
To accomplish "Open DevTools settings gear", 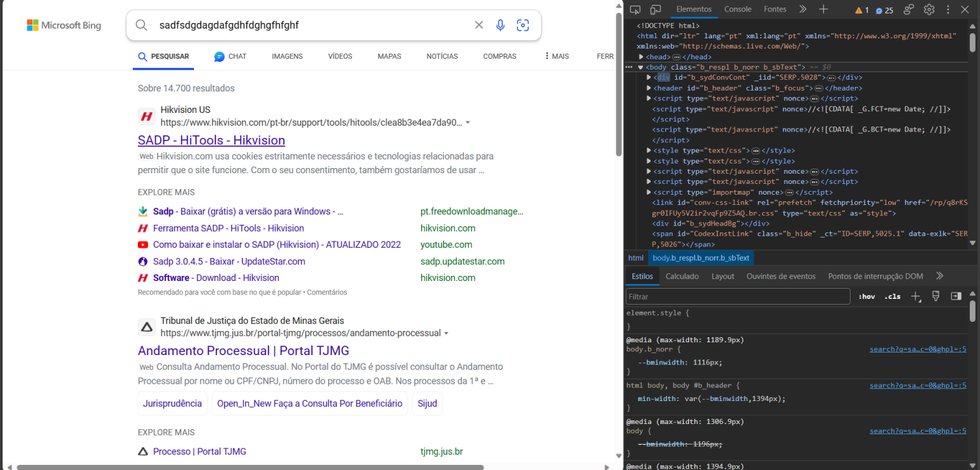I will tap(929, 10).
